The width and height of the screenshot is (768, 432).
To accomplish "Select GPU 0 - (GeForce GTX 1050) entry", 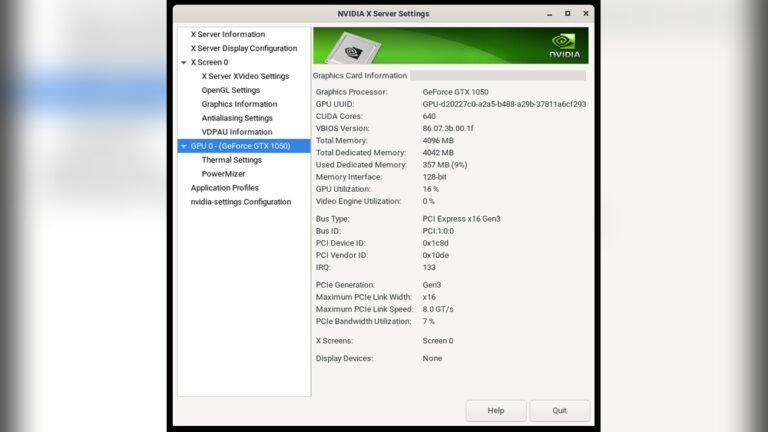I will pyautogui.click(x=244, y=146).
